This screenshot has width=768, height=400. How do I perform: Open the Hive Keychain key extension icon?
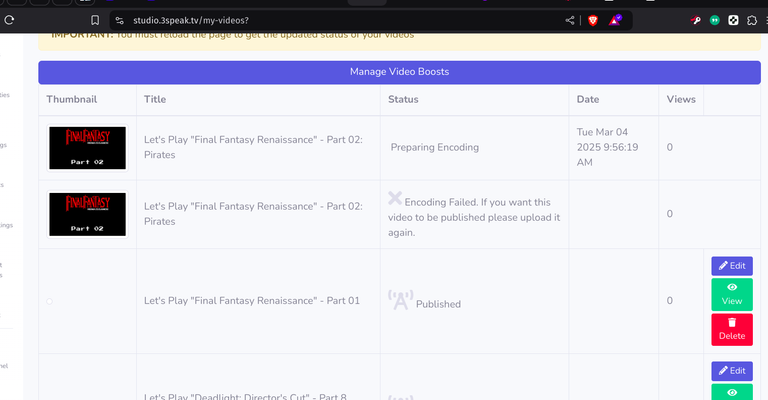pyautogui.click(x=696, y=20)
